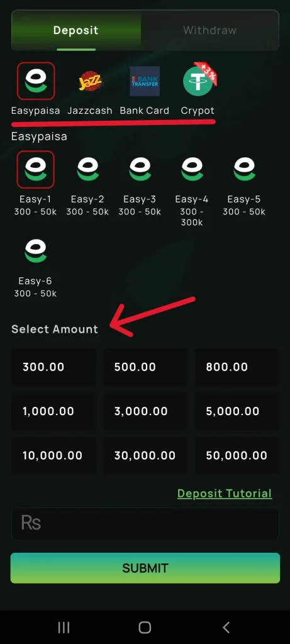Switch to the Withdraw tab
This screenshot has height=644, width=290.
coord(210,30)
